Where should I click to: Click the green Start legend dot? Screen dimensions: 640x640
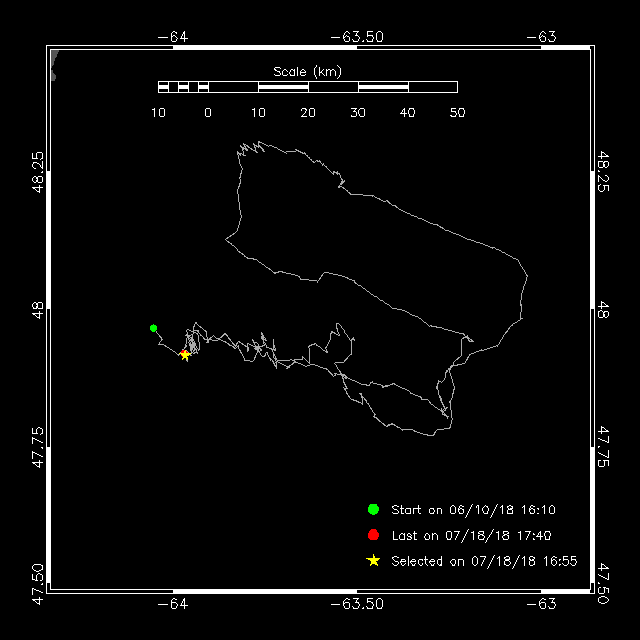coord(373,509)
